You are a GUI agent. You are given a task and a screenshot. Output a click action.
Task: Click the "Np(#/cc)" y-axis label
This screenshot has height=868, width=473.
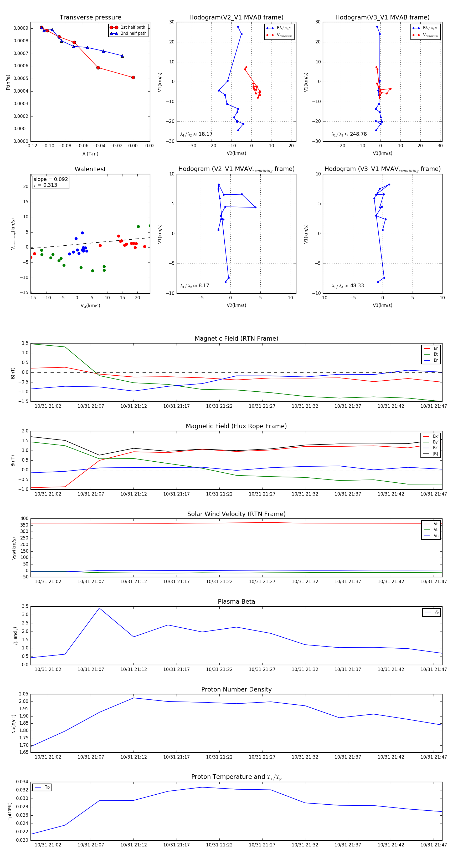tap(14, 724)
